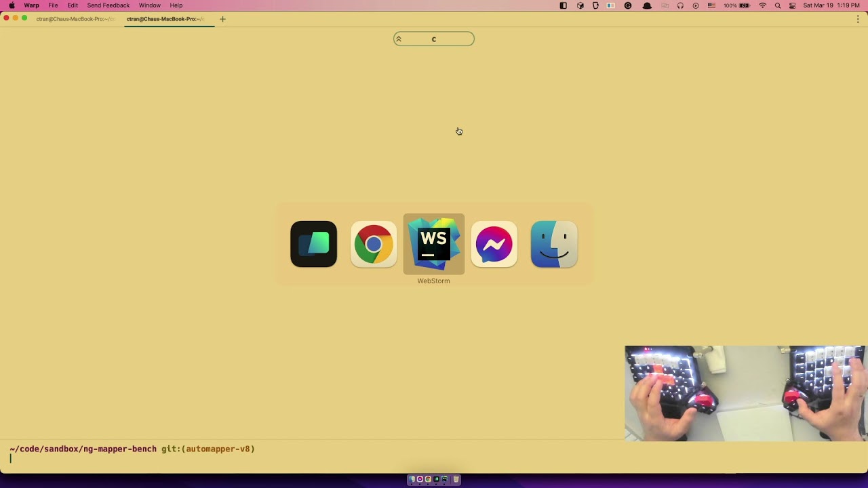Viewport: 868px width, 488px height.
Task: Click the dimmed displays menu bar icon
Action: point(665,5)
